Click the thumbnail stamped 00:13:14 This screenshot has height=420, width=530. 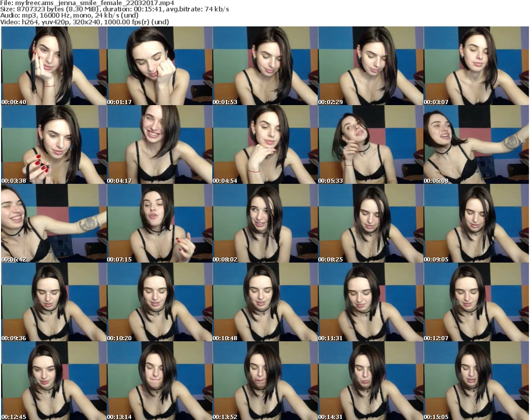[159, 381]
